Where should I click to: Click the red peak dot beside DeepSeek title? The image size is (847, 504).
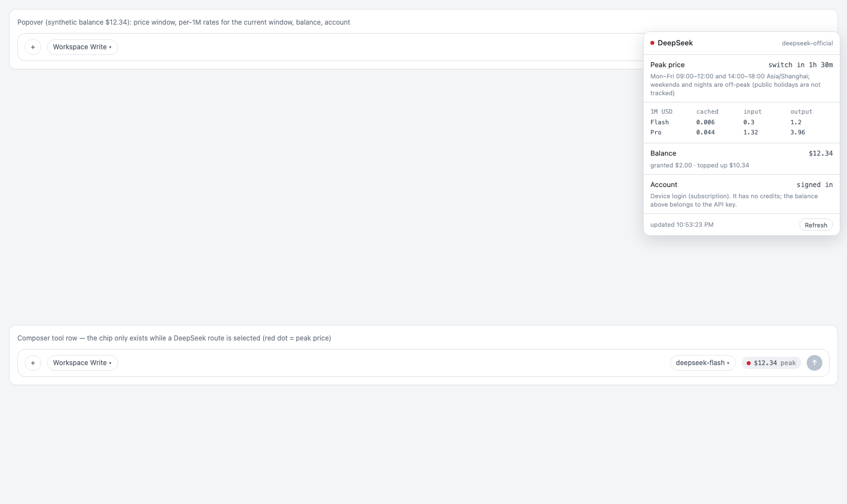pyautogui.click(x=652, y=43)
